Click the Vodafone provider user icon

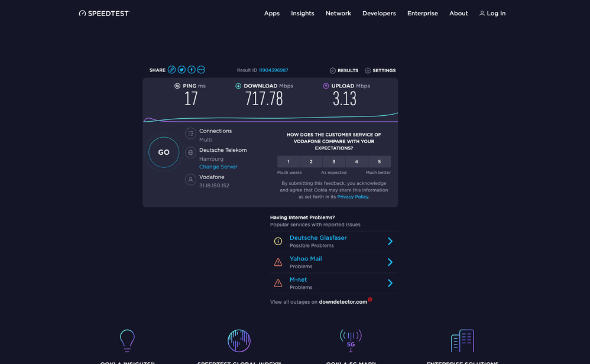(x=191, y=180)
